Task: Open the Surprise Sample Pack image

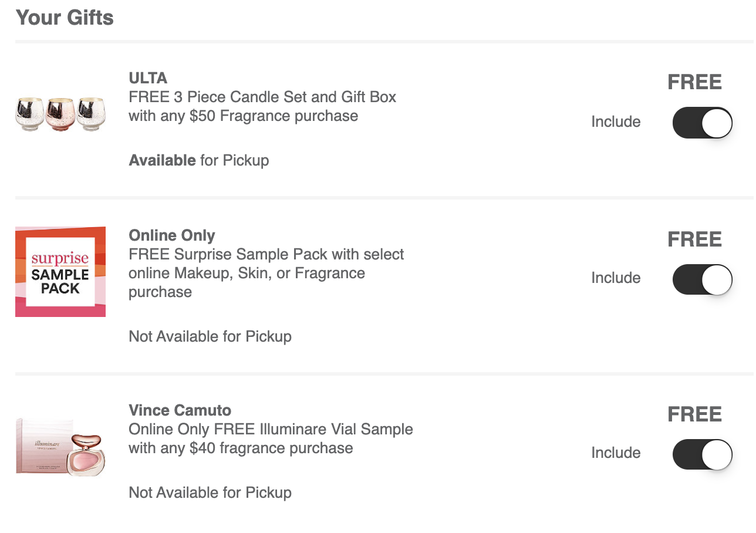Action: click(60, 272)
